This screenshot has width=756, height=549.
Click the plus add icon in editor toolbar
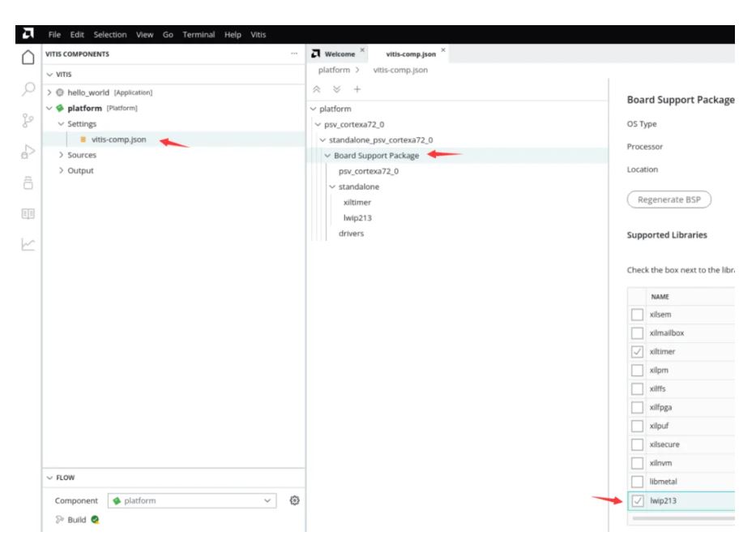(357, 89)
